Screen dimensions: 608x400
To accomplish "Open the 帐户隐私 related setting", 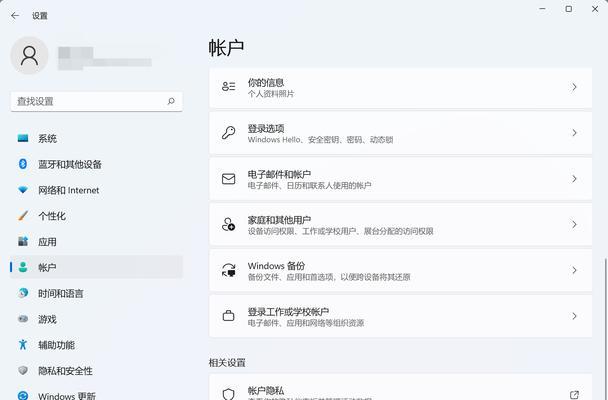I will 401,387.
